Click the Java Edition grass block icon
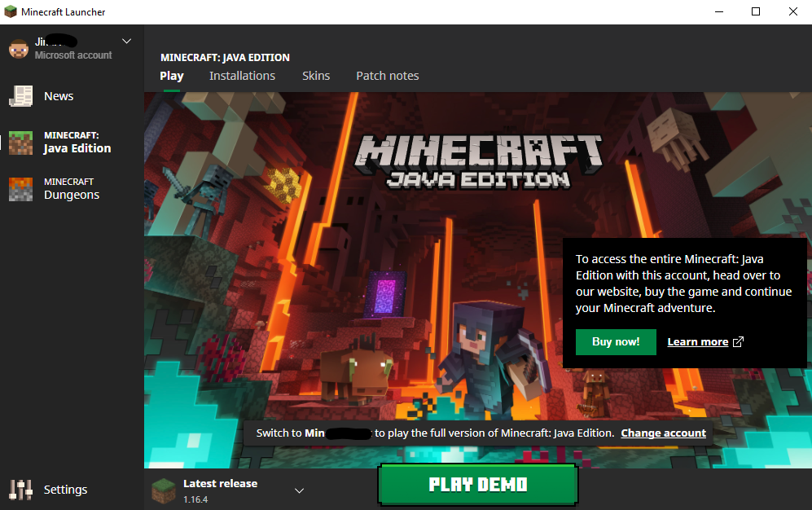This screenshot has width=812, height=510. point(20,143)
